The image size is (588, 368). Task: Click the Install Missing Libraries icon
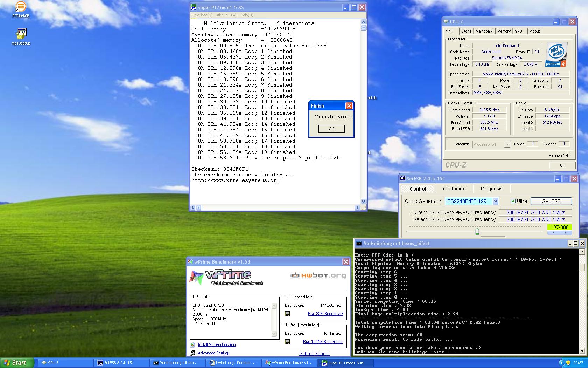[x=192, y=345]
